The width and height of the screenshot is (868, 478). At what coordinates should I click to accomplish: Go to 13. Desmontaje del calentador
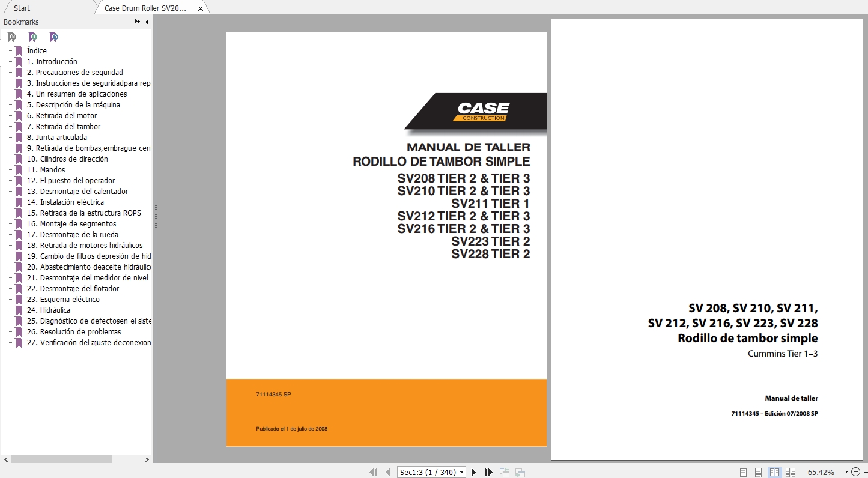point(77,192)
